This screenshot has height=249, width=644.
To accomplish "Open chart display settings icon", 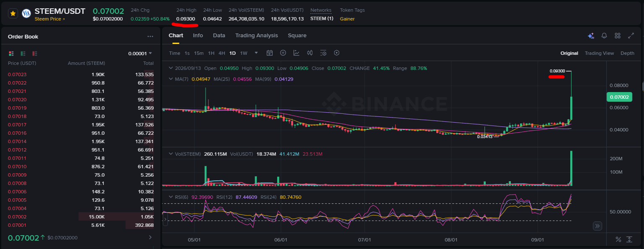I will click(x=323, y=53).
